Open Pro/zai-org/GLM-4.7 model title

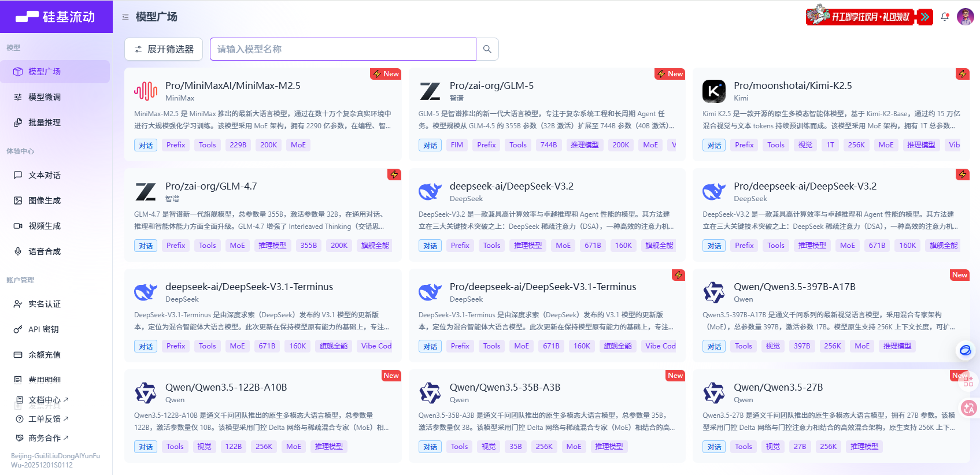pyautogui.click(x=211, y=186)
